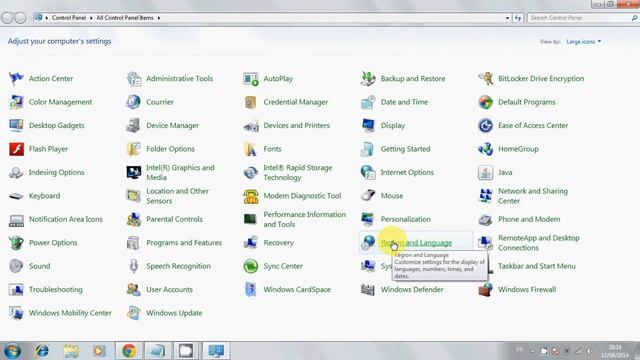Open the Programs and Features link
640x360 pixels.
click(x=184, y=242)
